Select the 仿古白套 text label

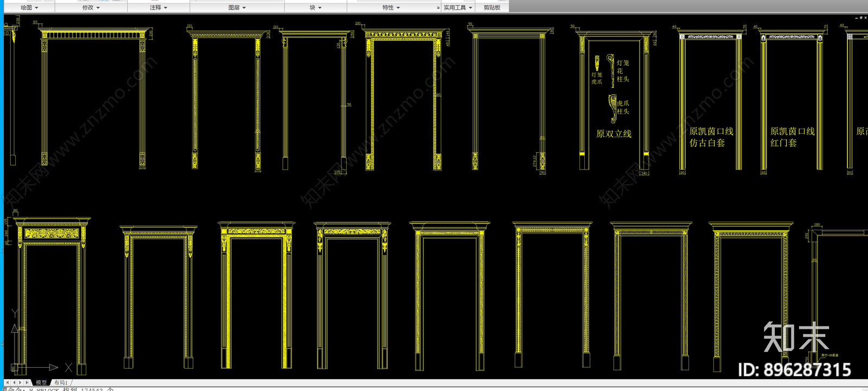click(x=707, y=143)
